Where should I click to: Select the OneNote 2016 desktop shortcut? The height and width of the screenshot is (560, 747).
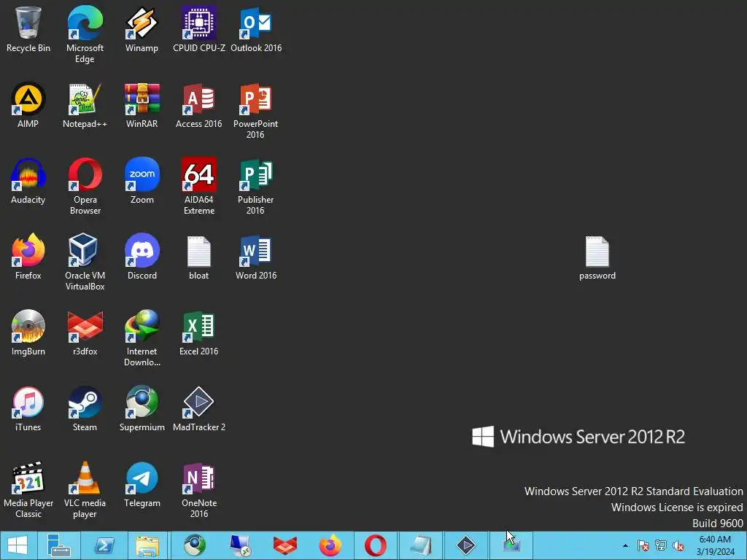[x=199, y=490]
